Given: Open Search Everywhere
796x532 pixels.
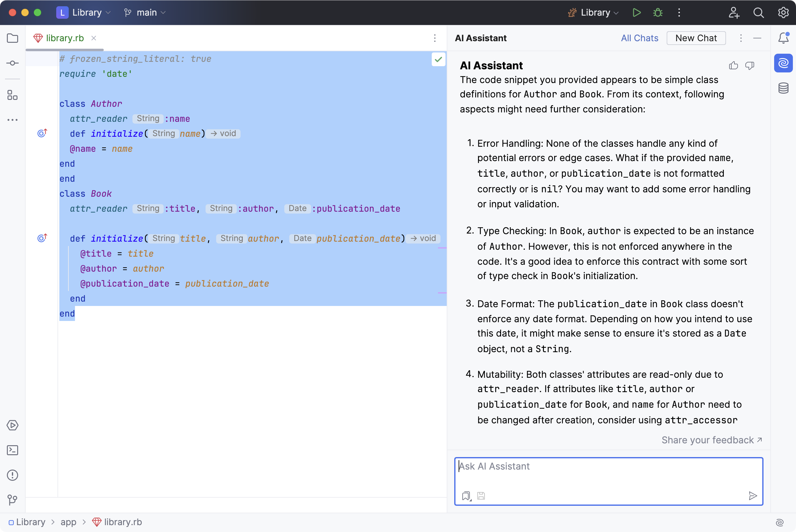Looking at the screenshot, I should click(758, 12).
